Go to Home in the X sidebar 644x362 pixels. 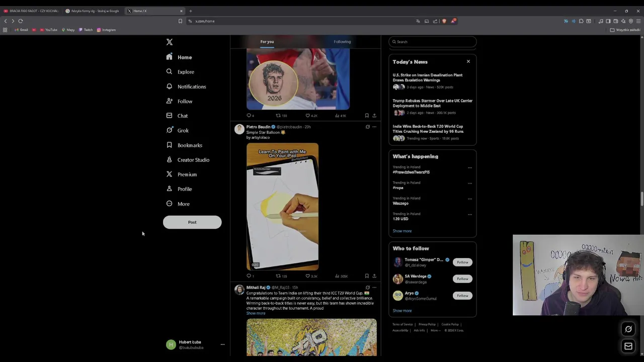tap(180, 57)
